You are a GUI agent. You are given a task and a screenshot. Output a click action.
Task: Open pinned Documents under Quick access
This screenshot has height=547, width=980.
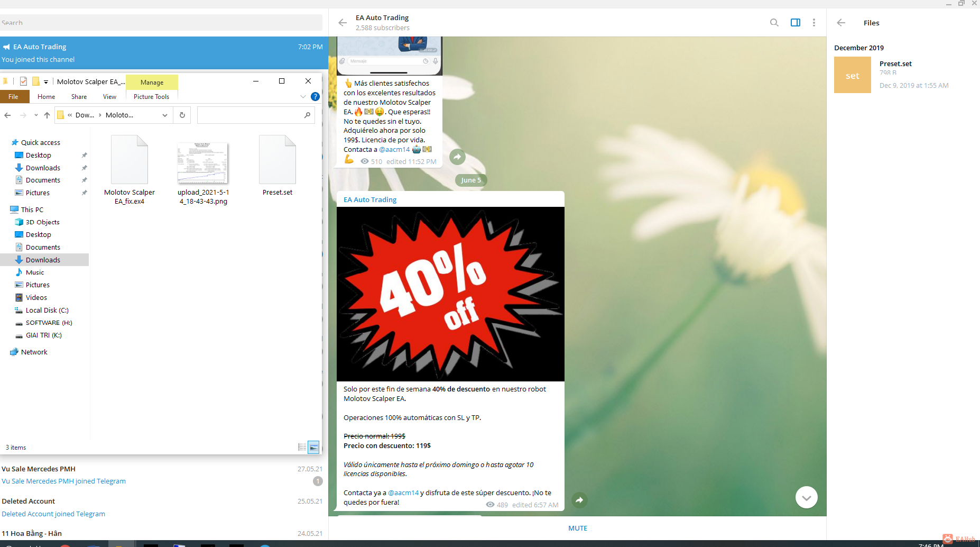pos(43,180)
